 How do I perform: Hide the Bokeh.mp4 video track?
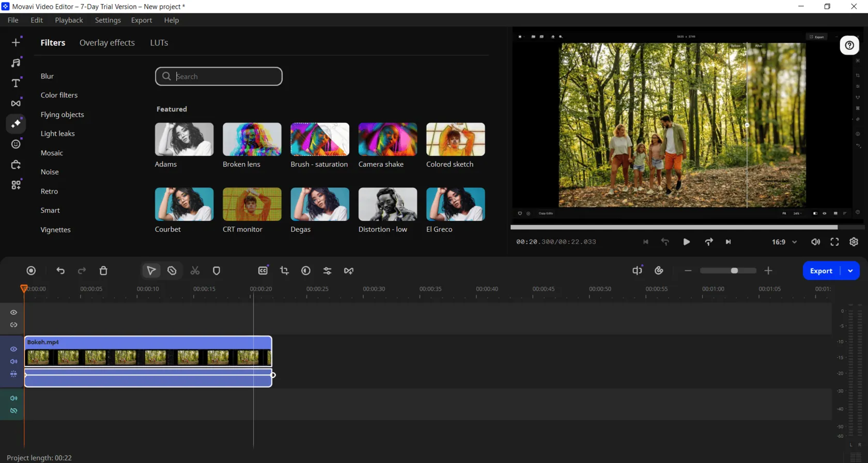pyautogui.click(x=14, y=349)
